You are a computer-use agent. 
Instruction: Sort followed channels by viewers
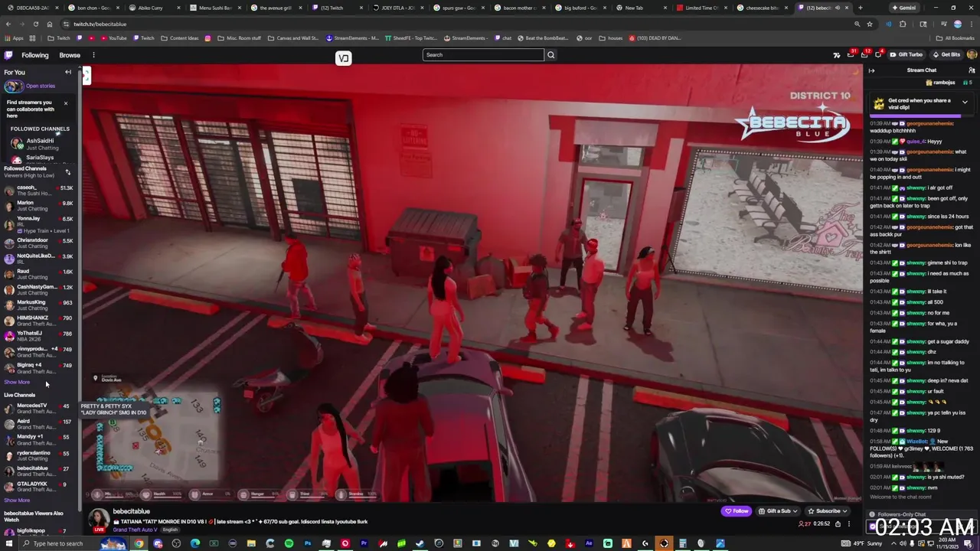tap(67, 172)
